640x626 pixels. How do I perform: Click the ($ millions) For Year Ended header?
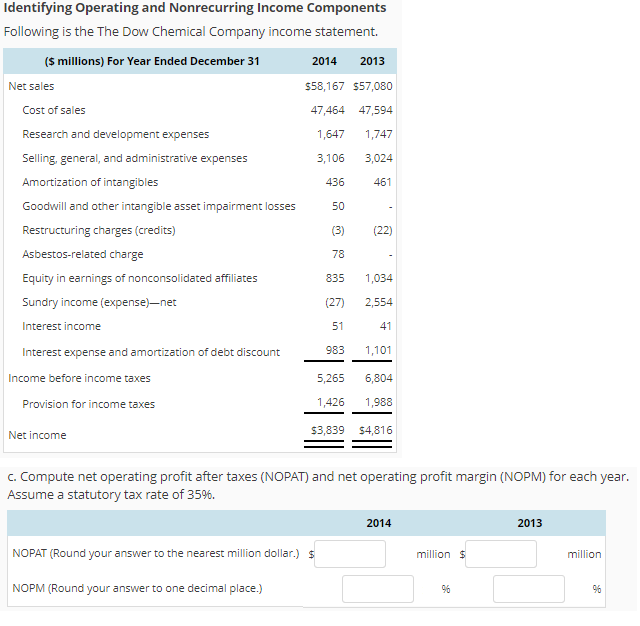point(152,62)
